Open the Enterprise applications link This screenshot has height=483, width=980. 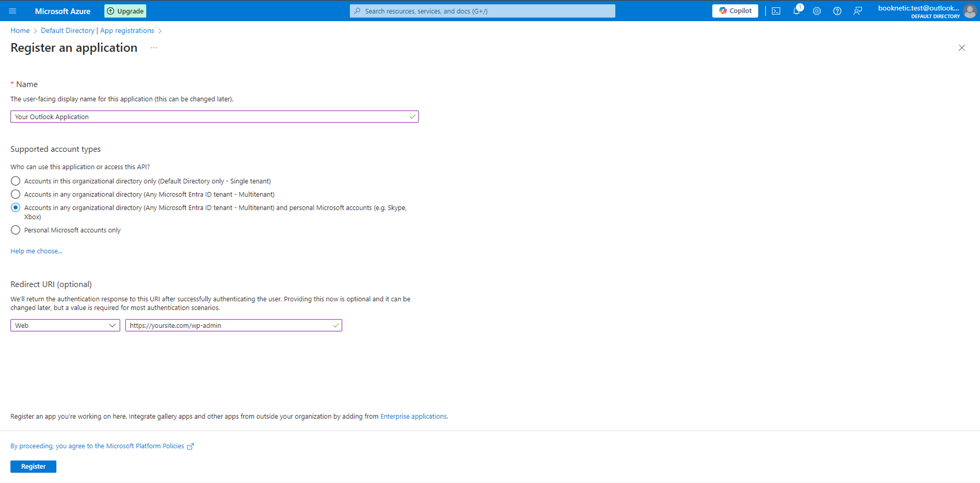point(414,416)
